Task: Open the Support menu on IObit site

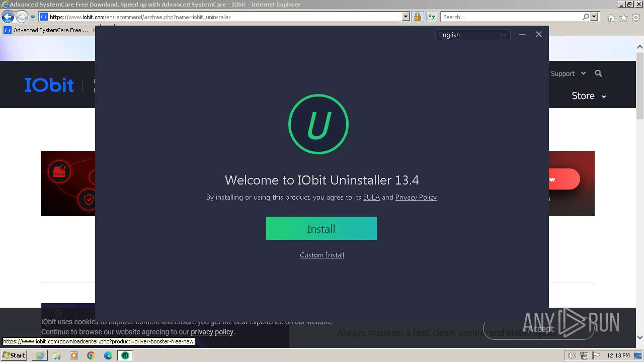Action: [568, 73]
